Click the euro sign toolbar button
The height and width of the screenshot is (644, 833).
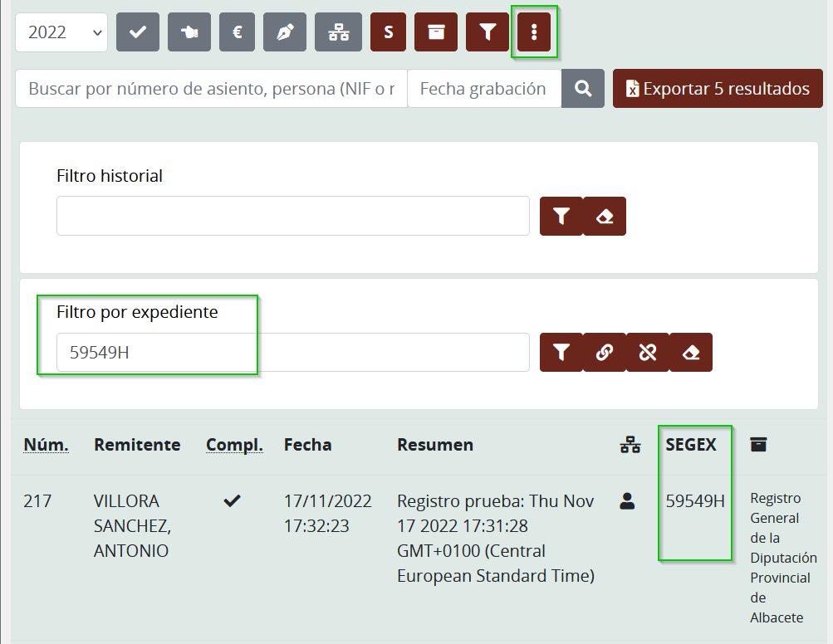(x=238, y=32)
